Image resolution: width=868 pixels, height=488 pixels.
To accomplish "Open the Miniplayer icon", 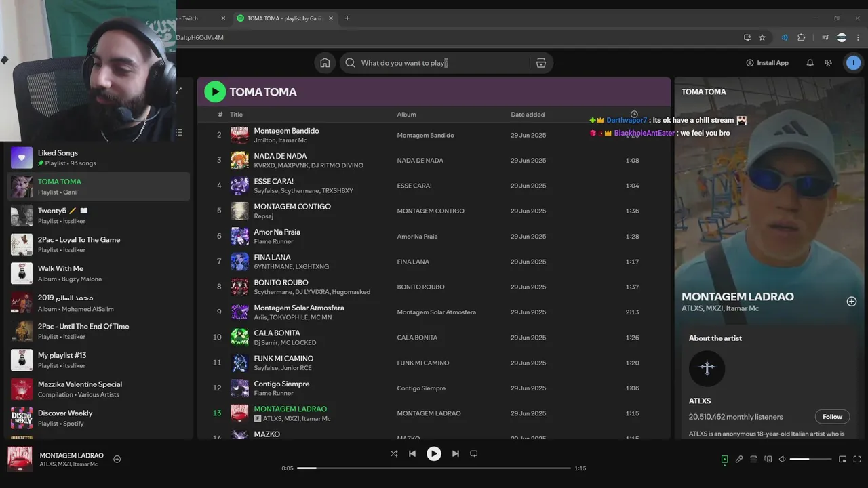I will (843, 459).
